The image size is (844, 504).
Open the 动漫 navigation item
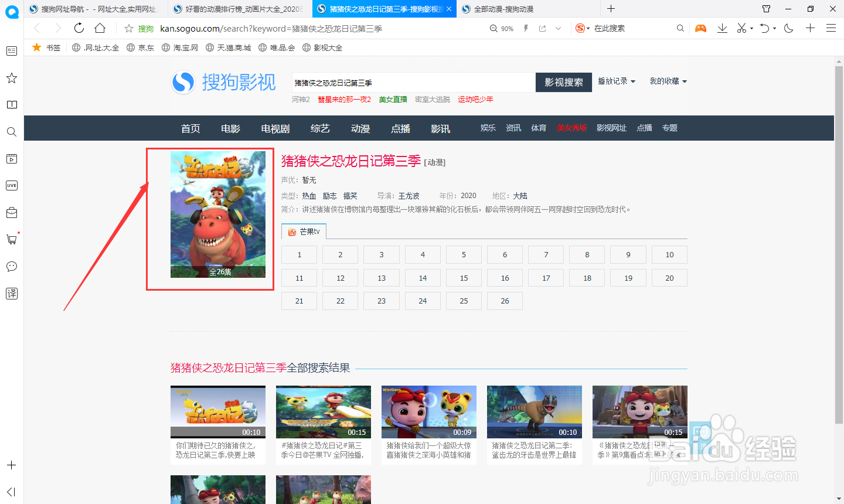360,128
